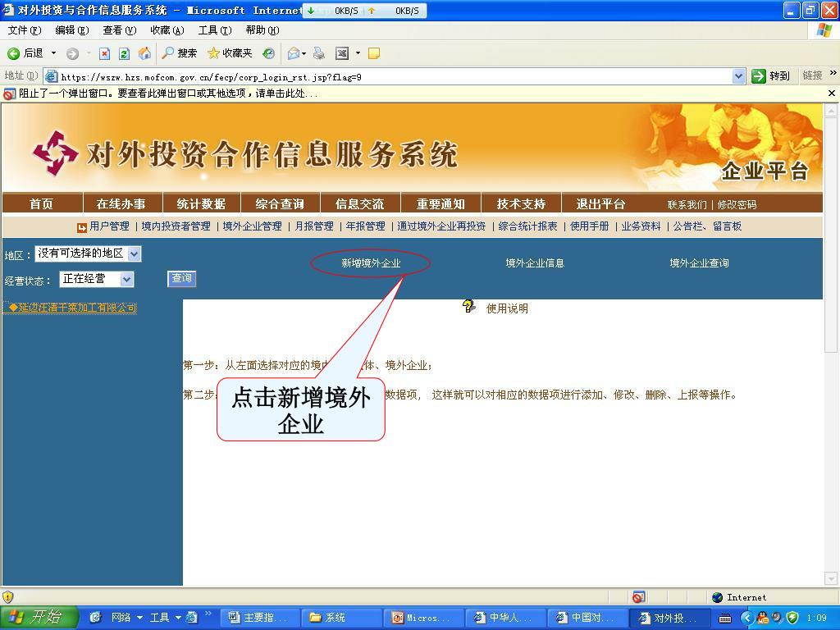Open 用户管理 submenu link
This screenshot has width=840, height=630.
pyautogui.click(x=109, y=226)
